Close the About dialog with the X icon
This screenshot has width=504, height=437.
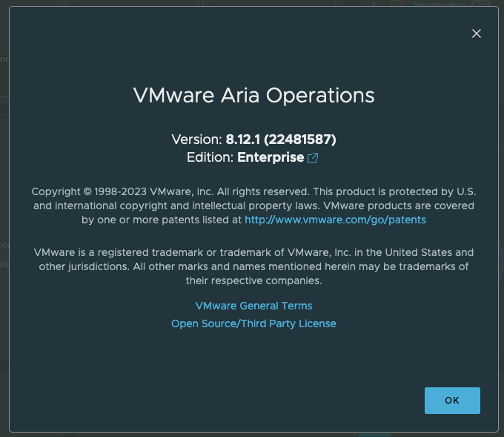[x=477, y=33]
